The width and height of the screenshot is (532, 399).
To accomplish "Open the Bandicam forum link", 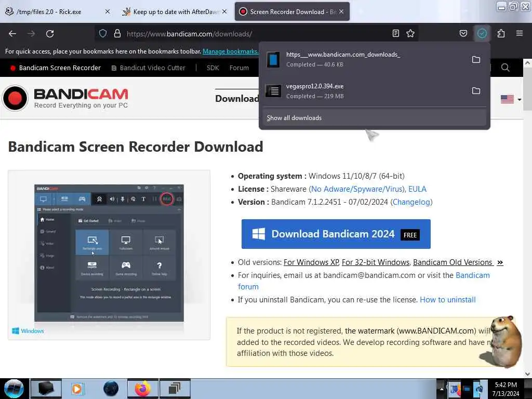I will (364, 281).
